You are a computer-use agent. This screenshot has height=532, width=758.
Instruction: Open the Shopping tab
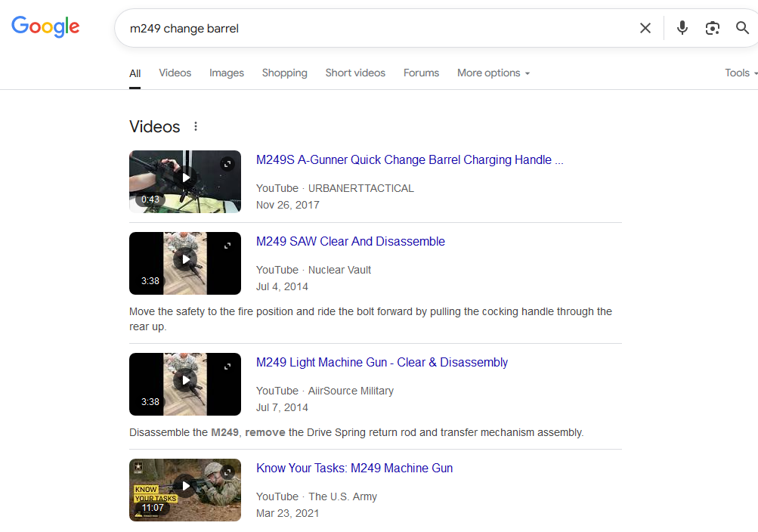284,73
